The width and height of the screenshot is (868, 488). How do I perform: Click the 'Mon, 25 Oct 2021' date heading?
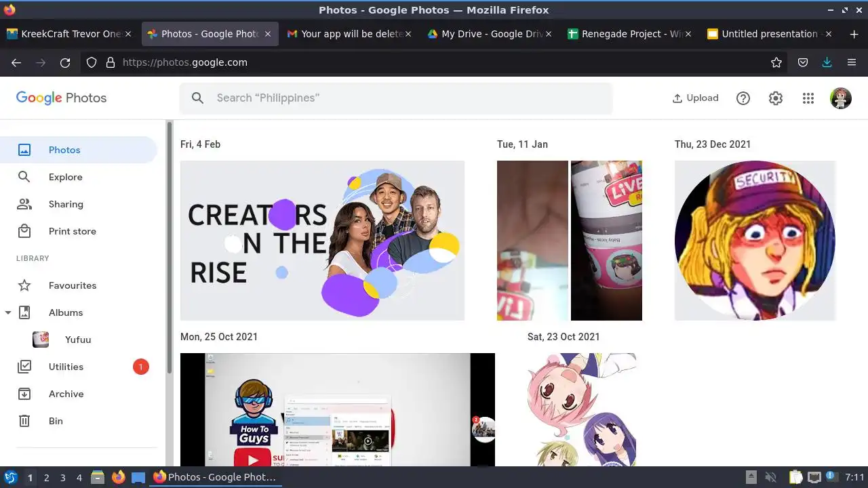(219, 337)
